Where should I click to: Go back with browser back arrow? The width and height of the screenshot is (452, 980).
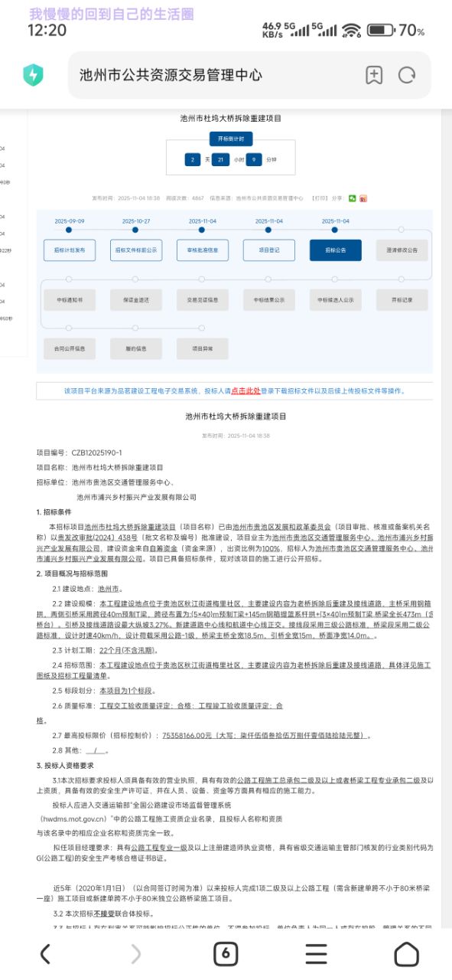pos(45,954)
